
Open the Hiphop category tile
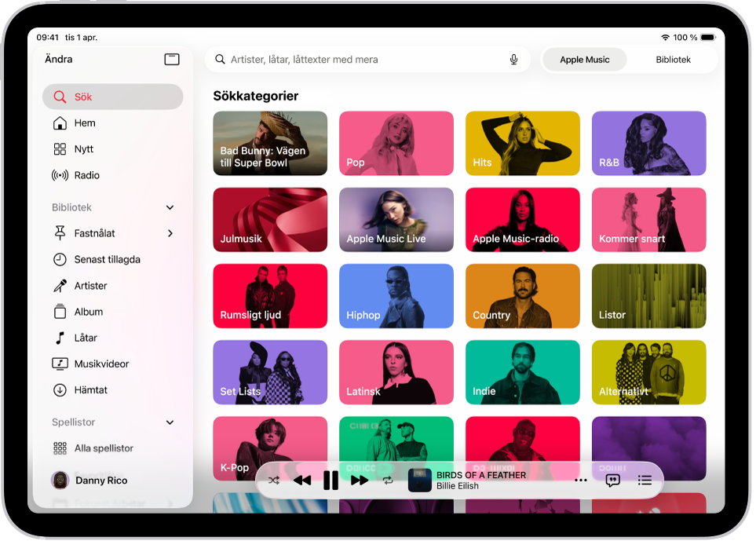(x=396, y=296)
